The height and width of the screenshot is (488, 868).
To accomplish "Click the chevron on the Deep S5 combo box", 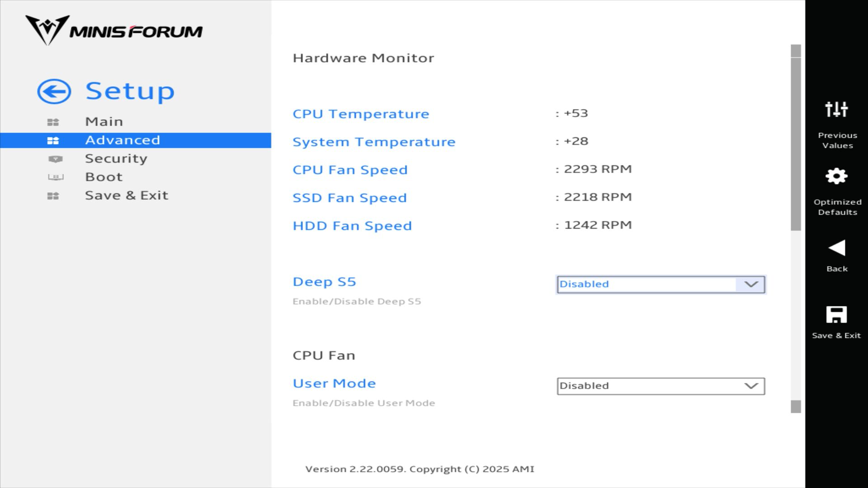I will pos(751,284).
